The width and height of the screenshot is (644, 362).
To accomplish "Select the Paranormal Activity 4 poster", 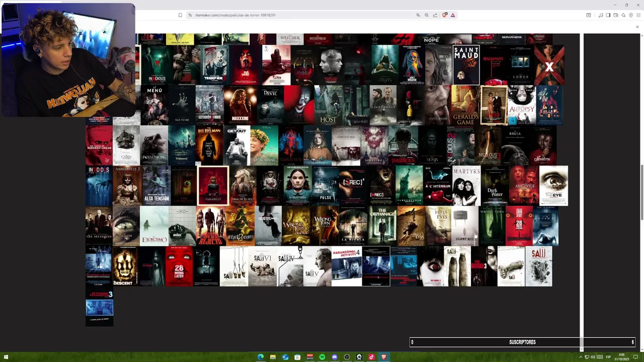I will [347, 266].
